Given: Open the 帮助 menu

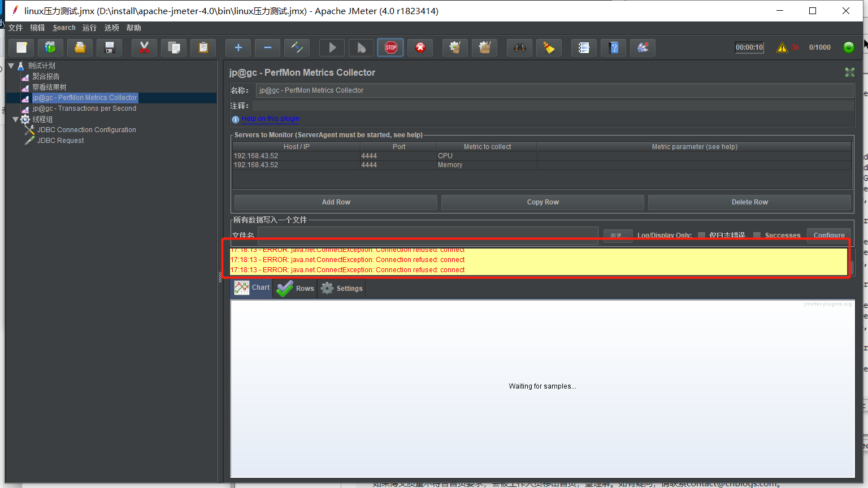Looking at the screenshot, I should [133, 28].
